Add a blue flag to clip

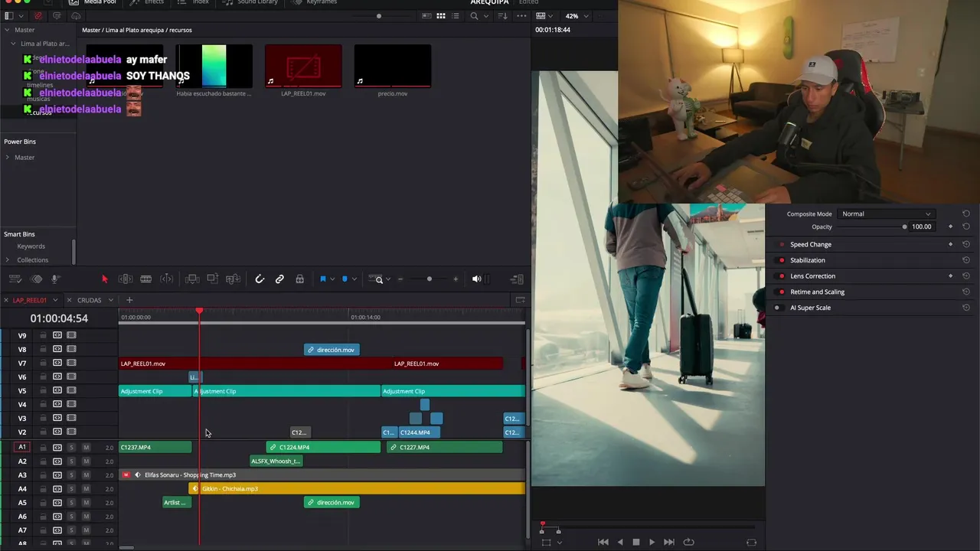point(322,279)
